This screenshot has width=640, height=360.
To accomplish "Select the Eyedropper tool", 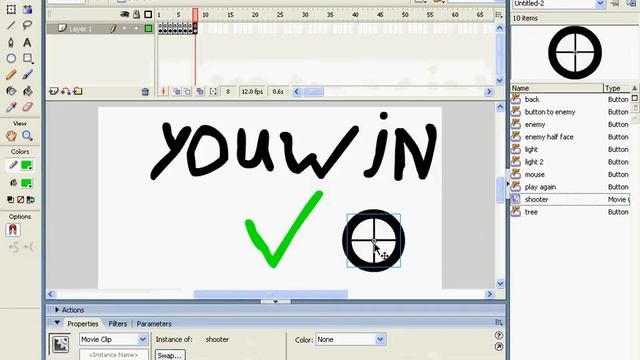I will [x=11, y=107].
